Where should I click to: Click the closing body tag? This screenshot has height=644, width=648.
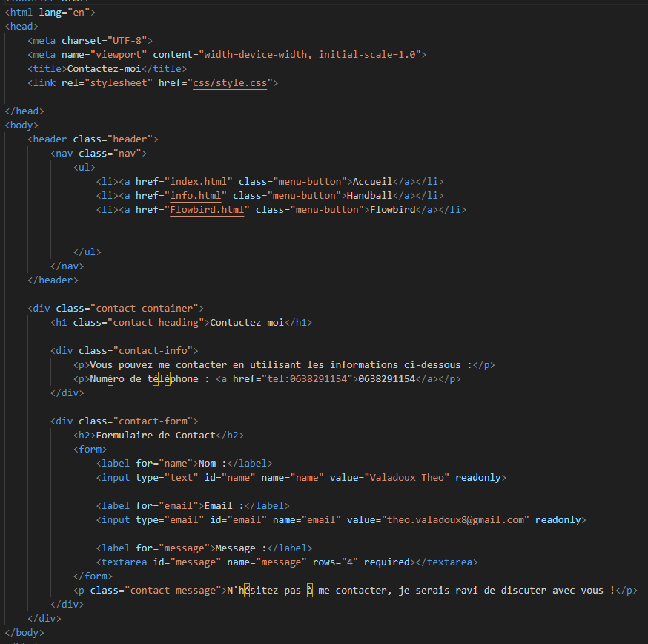pos(24,633)
